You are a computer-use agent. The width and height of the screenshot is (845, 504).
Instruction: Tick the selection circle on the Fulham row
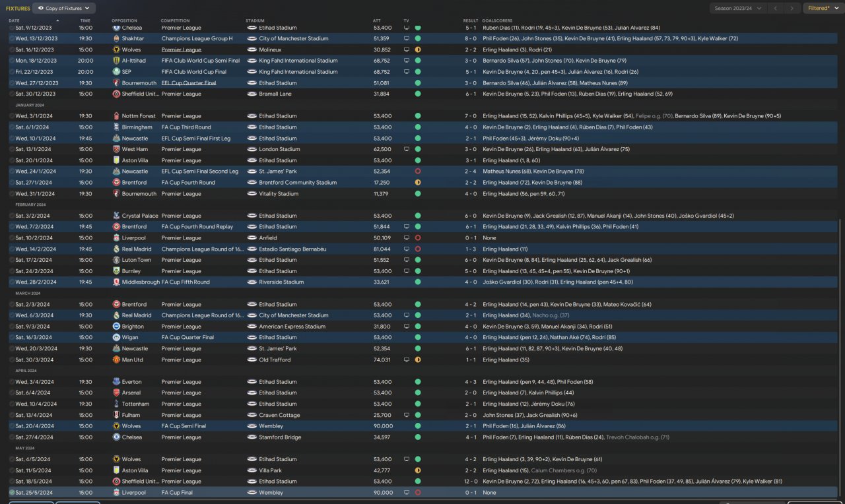(x=12, y=416)
